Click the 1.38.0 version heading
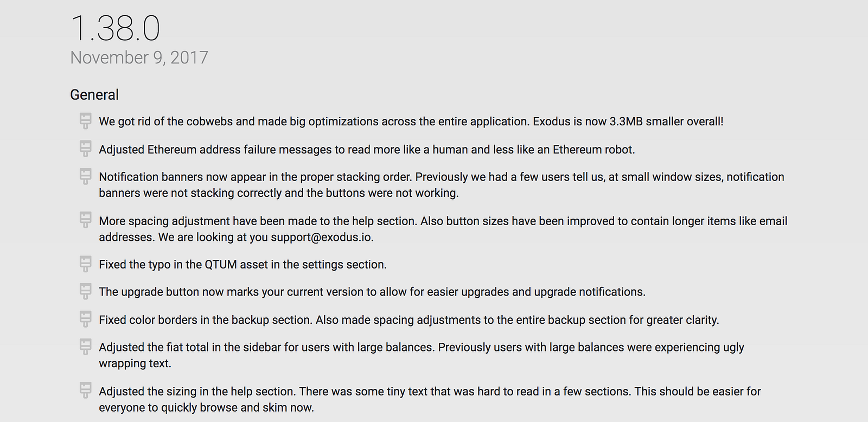868x422 pixels. click(x=116, y=28)
